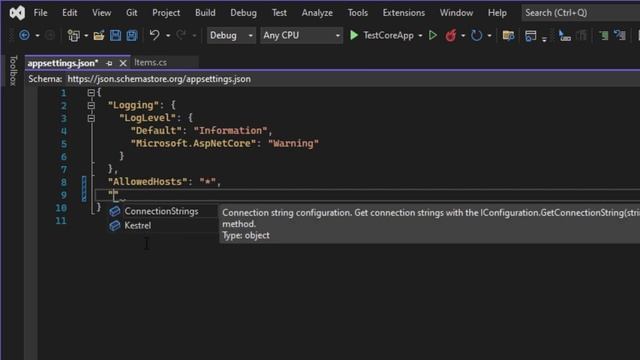Open the Git menu
Screen dimensions: 640x360
131,13
